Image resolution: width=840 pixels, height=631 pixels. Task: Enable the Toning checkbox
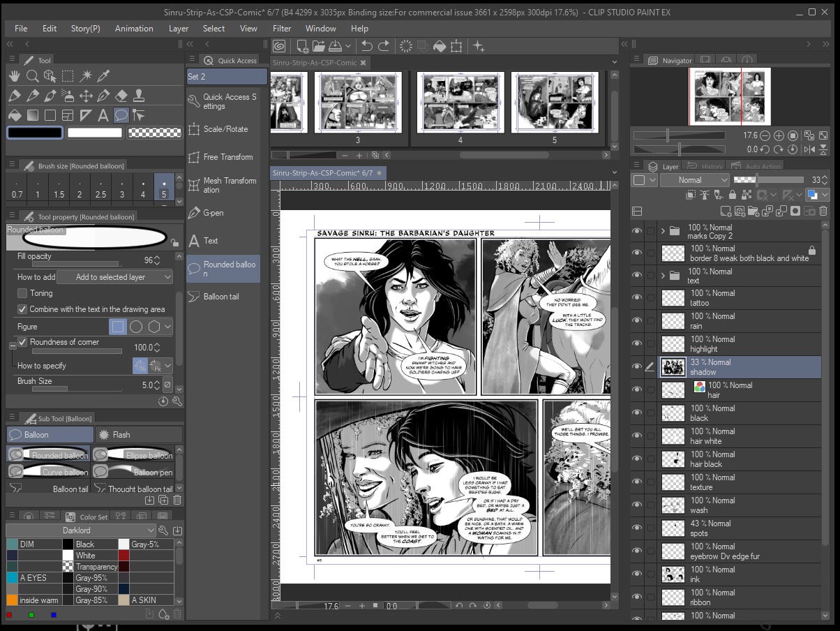point(22,293)
